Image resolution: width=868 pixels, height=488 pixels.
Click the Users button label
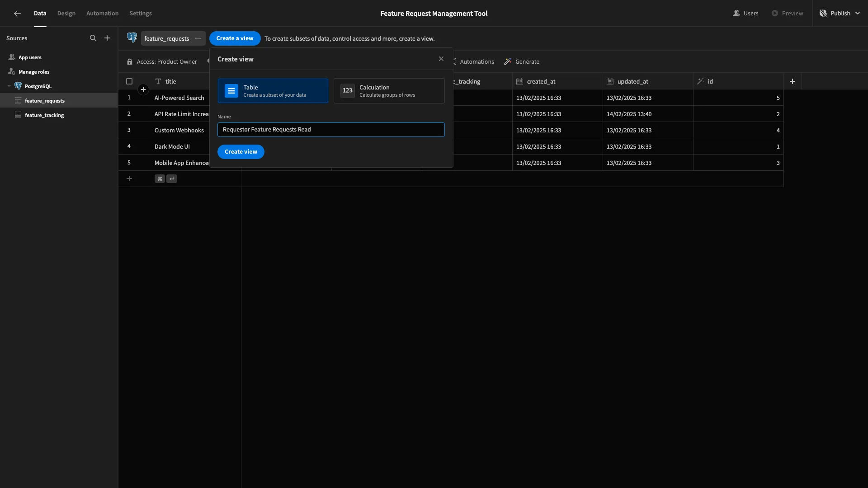coord(751,14)
